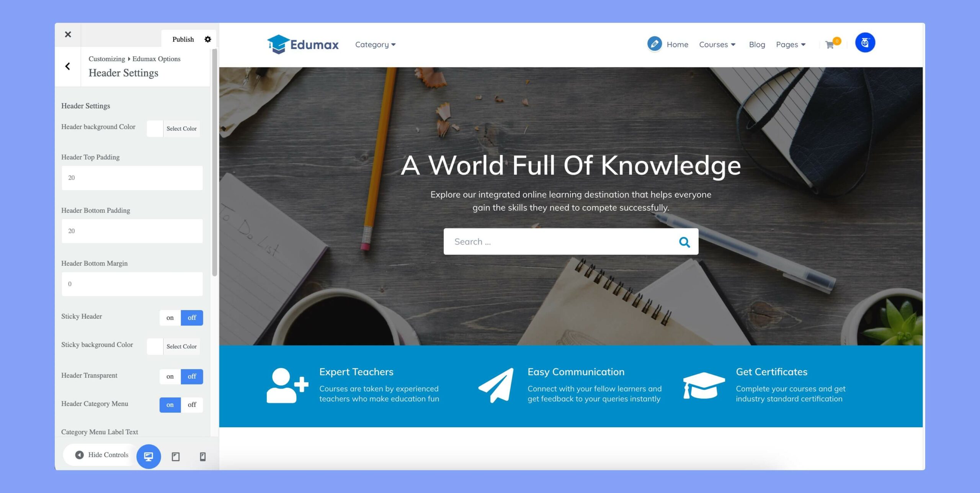Image resolution: width=980 pixels, height=493 pixels.
Task: Toggle Sticky Header to on
Action: tap(170, 317)
